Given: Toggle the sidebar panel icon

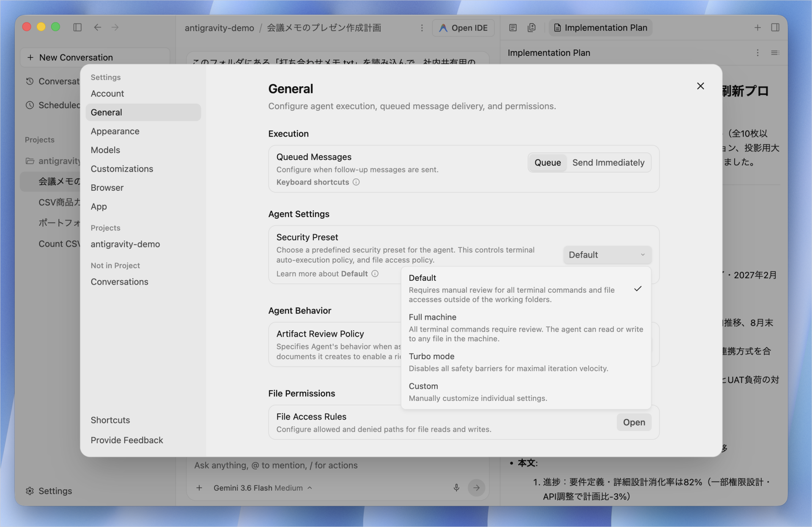Looking at the screenshot, I should (77, 27).
